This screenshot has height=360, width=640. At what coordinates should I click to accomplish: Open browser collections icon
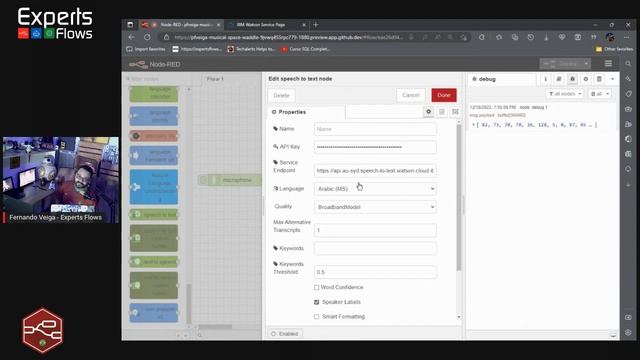[x=515, y=37]
